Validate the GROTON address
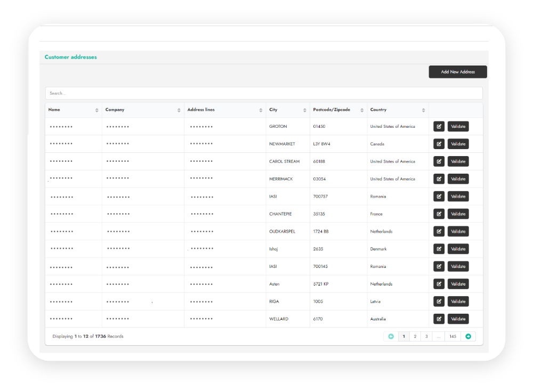The height and width of the screenshot is (392, 533). click(x=458, y=126)
